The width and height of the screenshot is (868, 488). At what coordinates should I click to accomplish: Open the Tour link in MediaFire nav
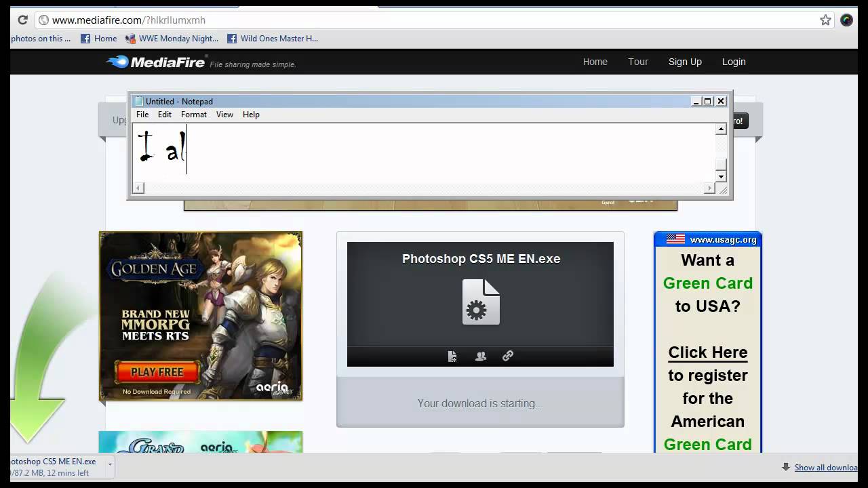638,62
